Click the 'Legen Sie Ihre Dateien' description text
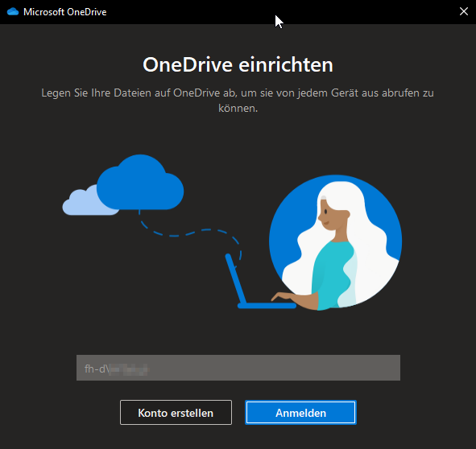This screenshot has height=449, width=476. coord(238,100)
